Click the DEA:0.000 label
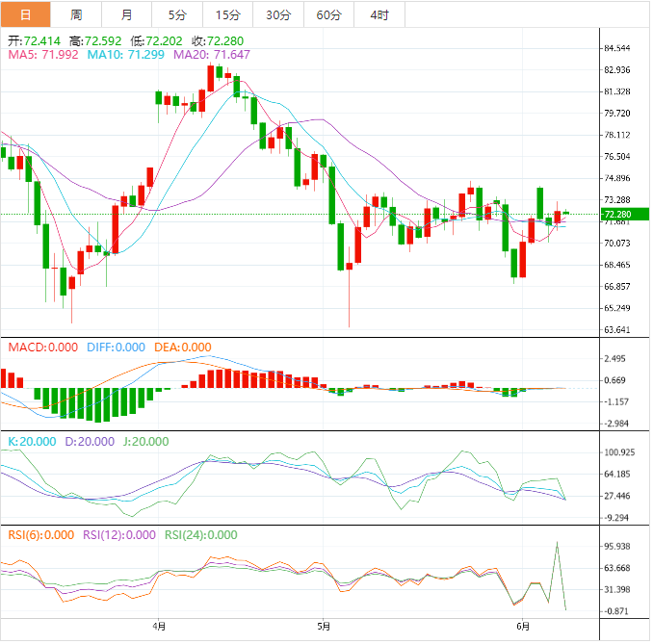The image size is (653, 644). [181, 348]
